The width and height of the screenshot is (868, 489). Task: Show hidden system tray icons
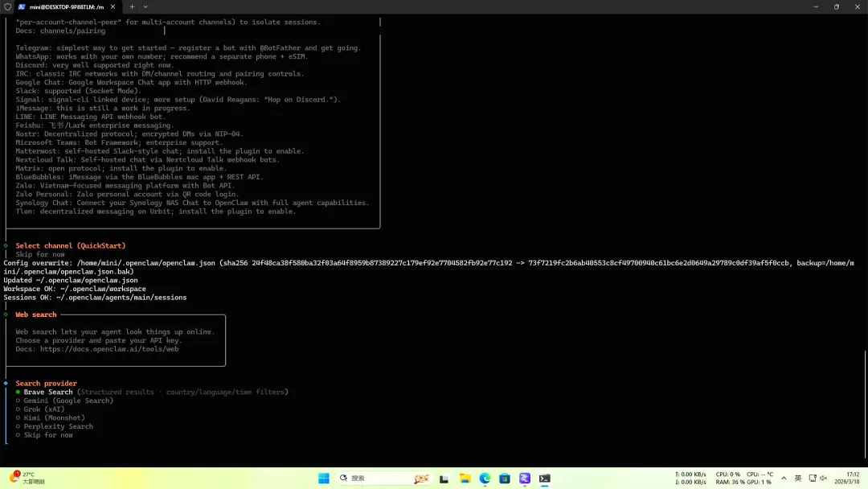pos(784,478)
